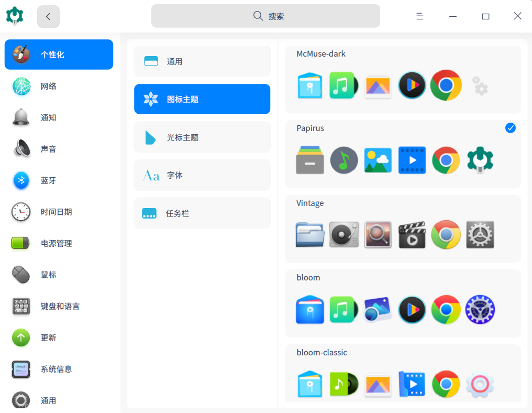The image size is (532, 413).
Task: Open the Time and Date (时间日期) settings
Action: [x=59, y=212]
